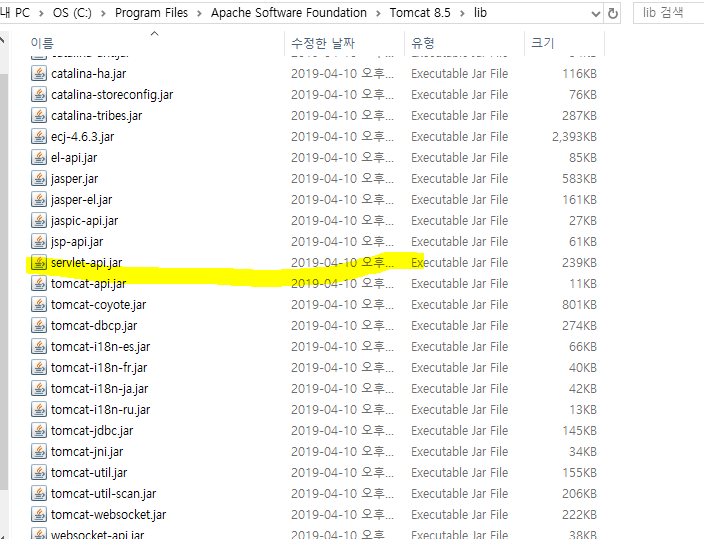Screen dimensions: 704x539
Task: Select the file name ecj-4.6.3.jar
Action: 83,137
